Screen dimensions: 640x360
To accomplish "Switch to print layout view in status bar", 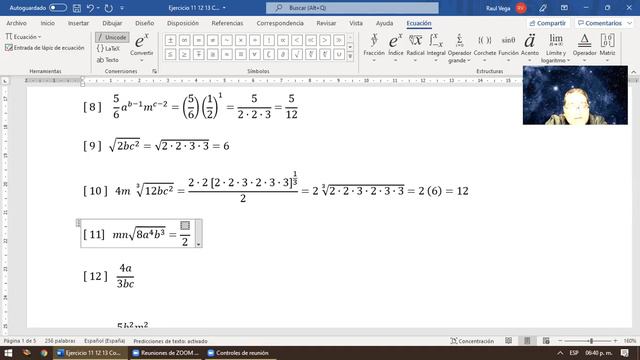I will pos(527,341).
